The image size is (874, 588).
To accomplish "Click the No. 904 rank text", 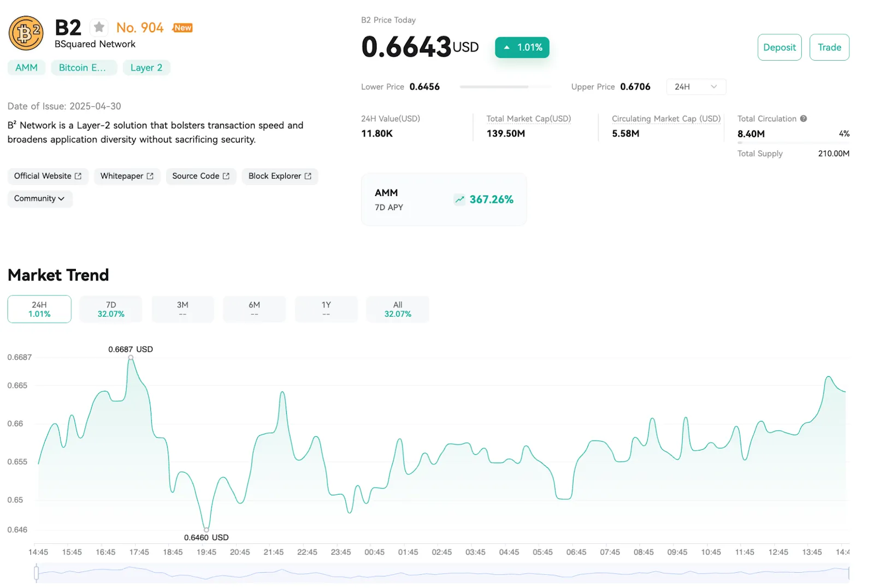I will pyautogui.click(x=140, y=28).
